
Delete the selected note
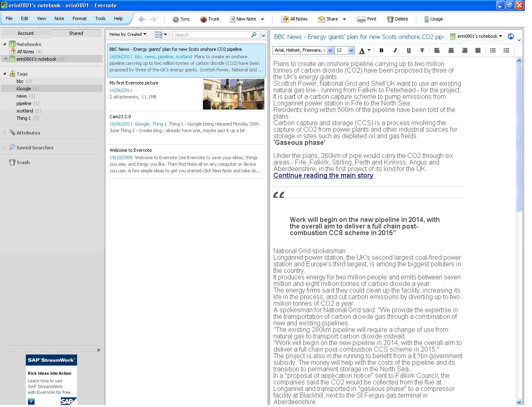tap(398, 19)
